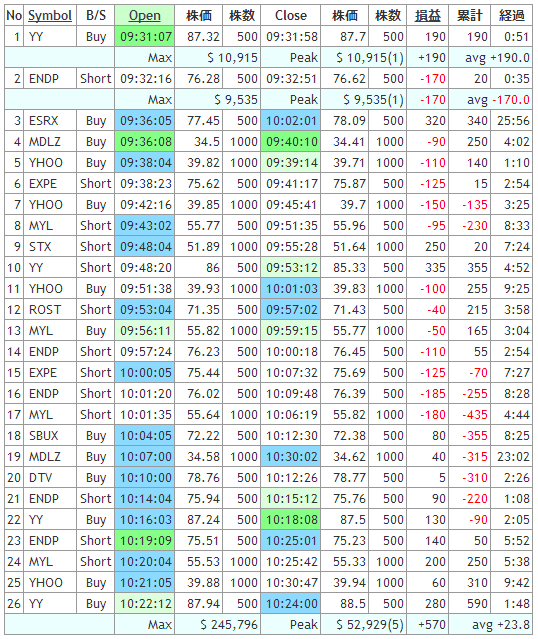Click close time 10:24:00 in row 26

pos(291,604)
